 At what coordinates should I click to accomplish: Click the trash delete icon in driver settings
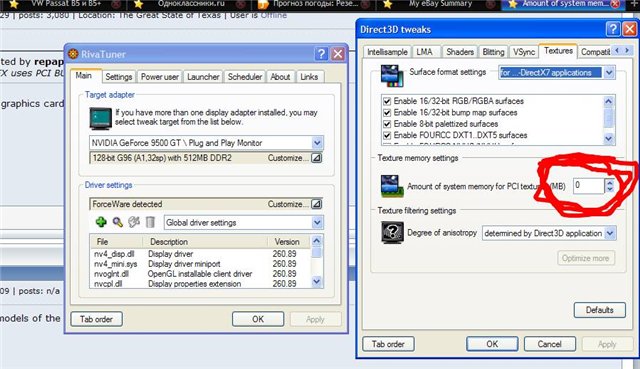(x=150, y=222)
